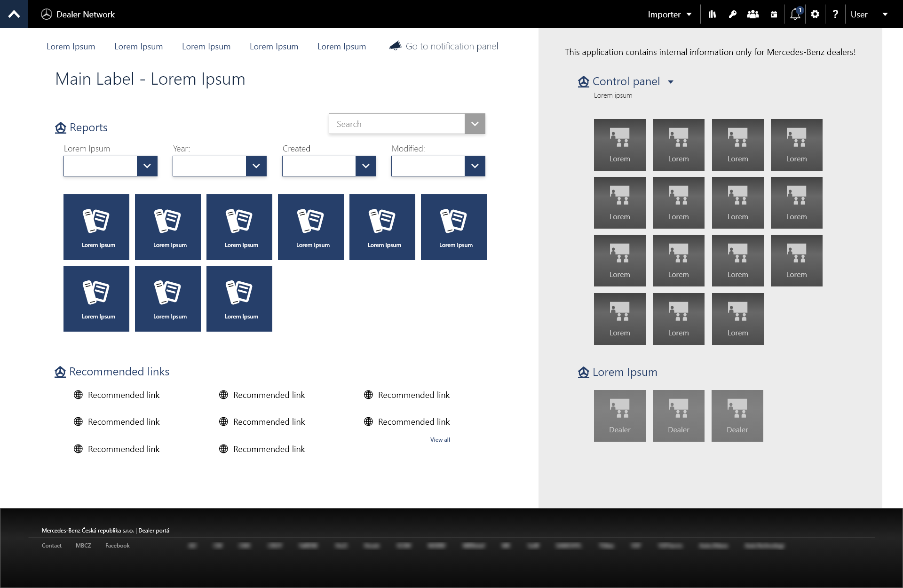The width and height of the screenshot is (903, 588).
Task: Open the Modified dropdown
Action: coord(475,166)
